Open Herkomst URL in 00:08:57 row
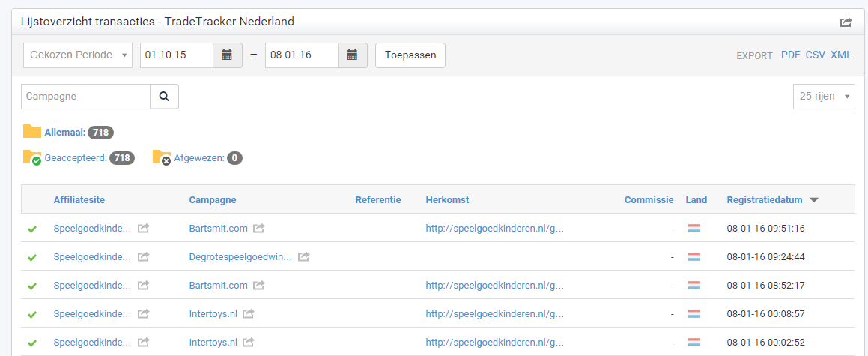This screenshot has width=868, height=356. click(495, 314)
